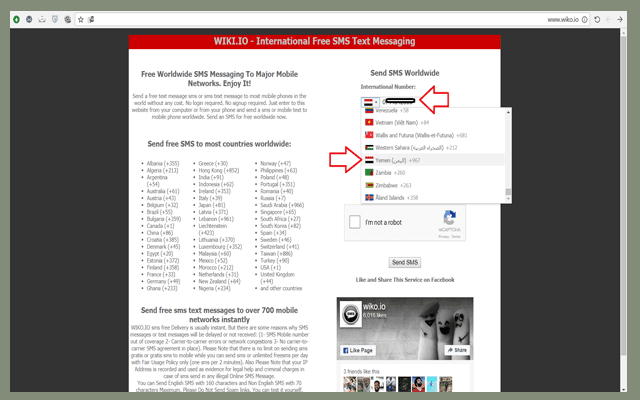Go back to the previous page

pos(609,19)
